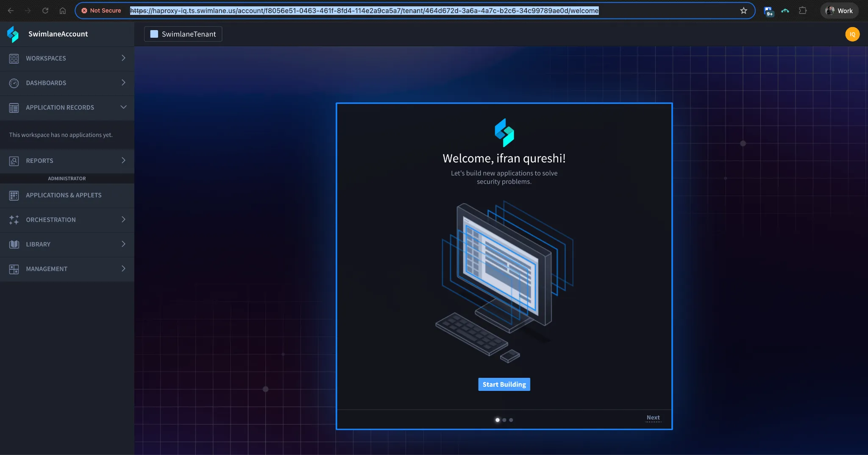The width and height of the screenshot is (868, 455).
Task: Bookmark this page with the star icon
Action: pos(743,11)
